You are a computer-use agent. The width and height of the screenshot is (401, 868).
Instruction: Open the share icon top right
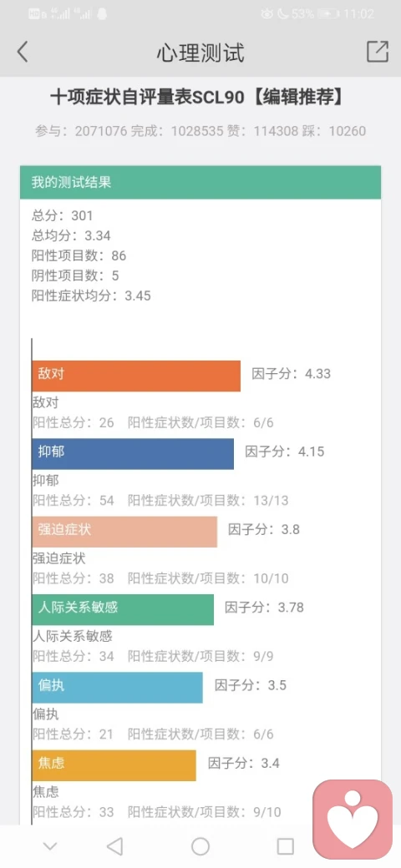click(377, 52)
